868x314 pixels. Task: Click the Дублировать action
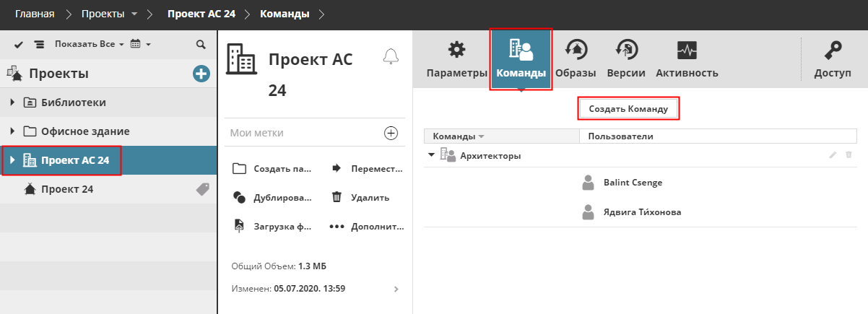pyautogui.click(x=272, y=197)
